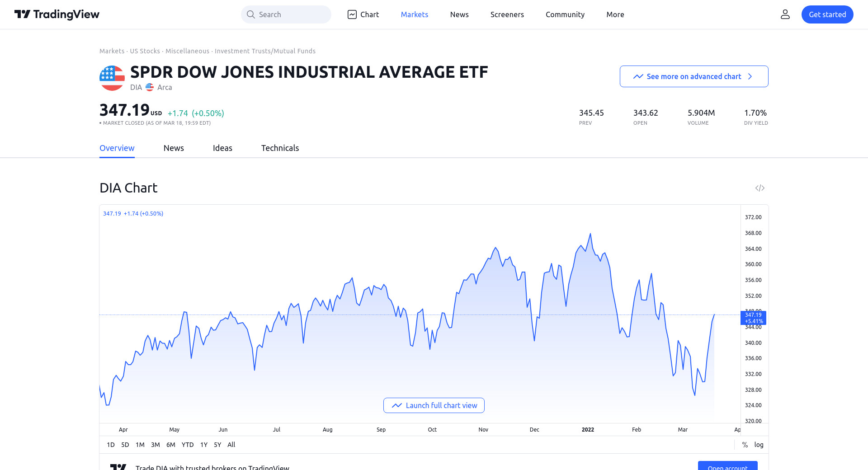Click the Chart icon in navigation
This screenshot has height=470, width=868.
(352, 14)
